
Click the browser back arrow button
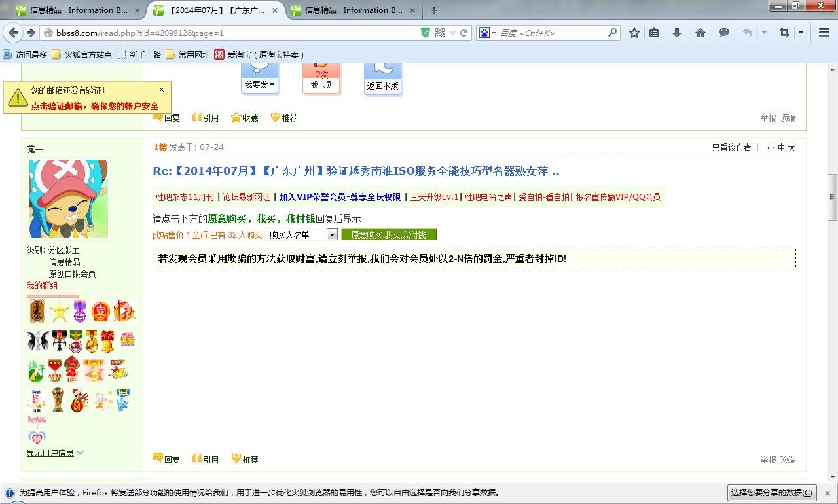click(13, 33)
